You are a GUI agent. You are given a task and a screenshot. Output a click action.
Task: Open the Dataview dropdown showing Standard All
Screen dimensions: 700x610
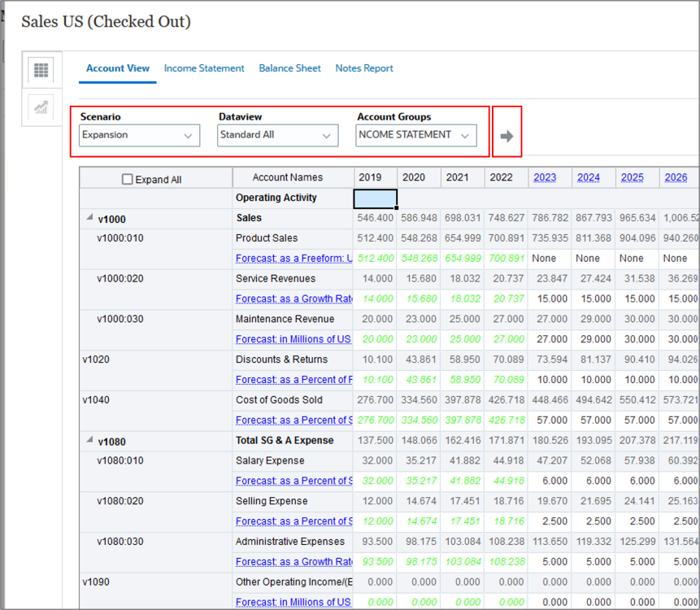click(278, 135)
